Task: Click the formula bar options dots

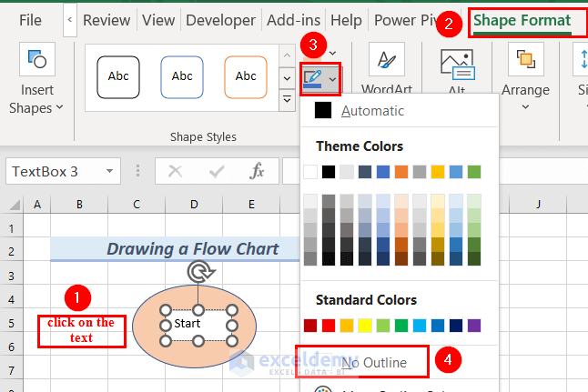Action: 137,171
